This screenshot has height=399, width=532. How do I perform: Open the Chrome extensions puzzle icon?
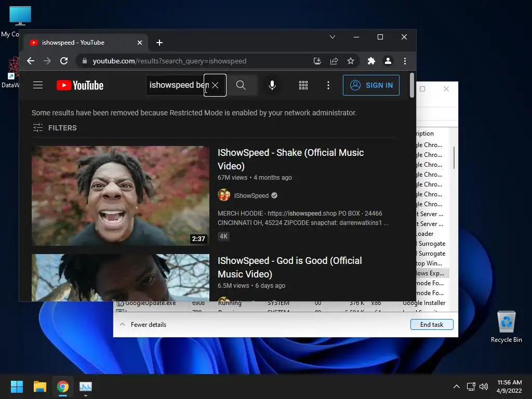pos(371,61)
